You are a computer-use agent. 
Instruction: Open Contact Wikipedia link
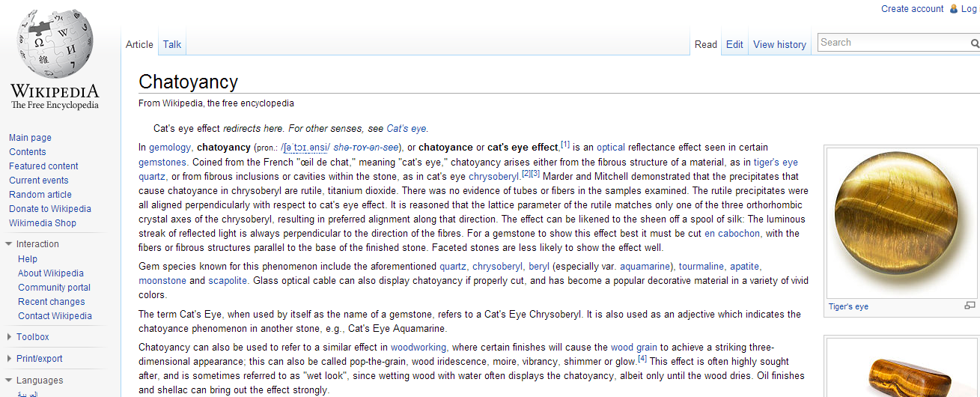coord(55,316)
